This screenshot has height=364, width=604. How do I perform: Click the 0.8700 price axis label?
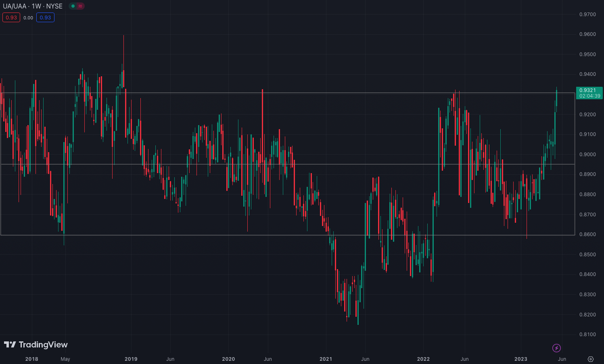587,215
